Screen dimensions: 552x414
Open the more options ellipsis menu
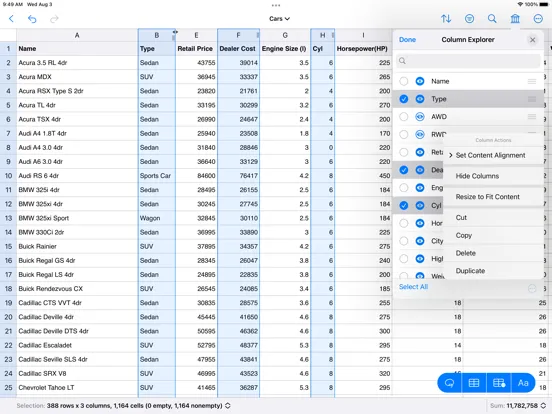point(538,19)
